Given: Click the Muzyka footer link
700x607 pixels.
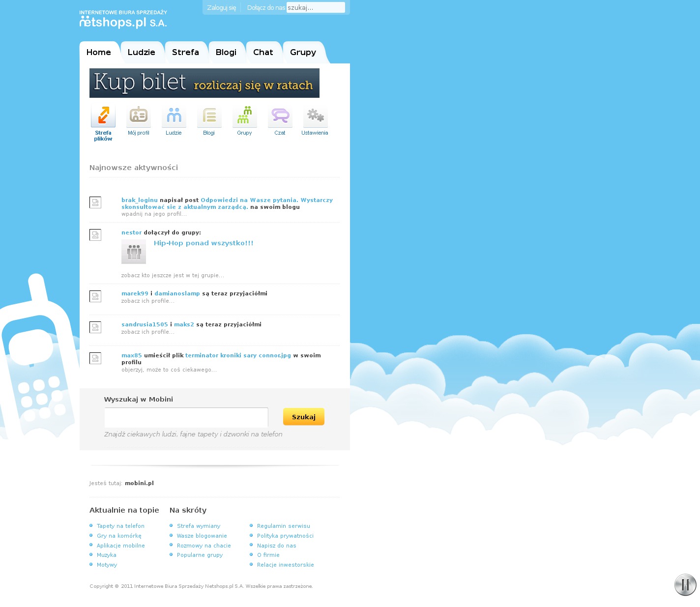Looking at the screenshot, I should tap(107, 555).
